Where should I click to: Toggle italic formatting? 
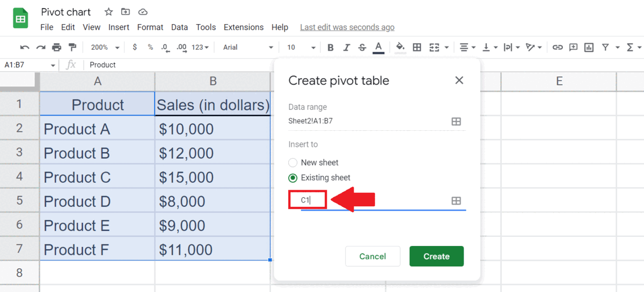(x=346, y=47)
